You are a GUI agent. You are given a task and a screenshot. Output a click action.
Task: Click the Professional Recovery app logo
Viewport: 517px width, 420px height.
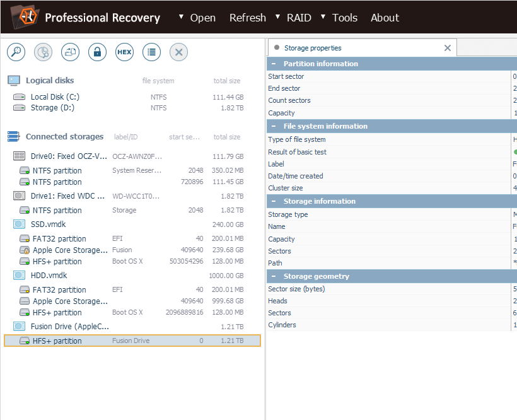22,17
